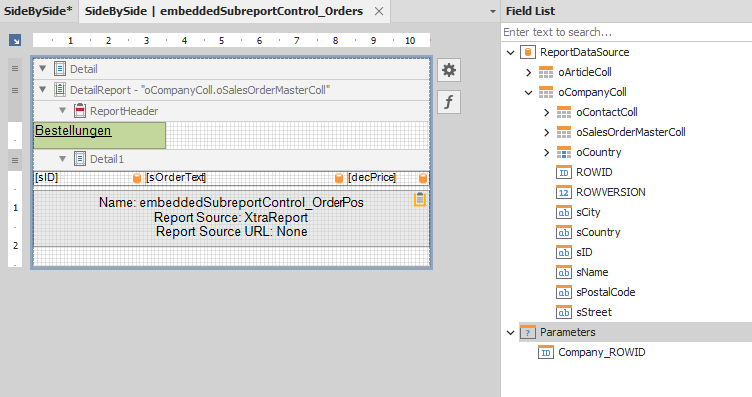Expand the oArticleColl node

(x=529, y=72)
